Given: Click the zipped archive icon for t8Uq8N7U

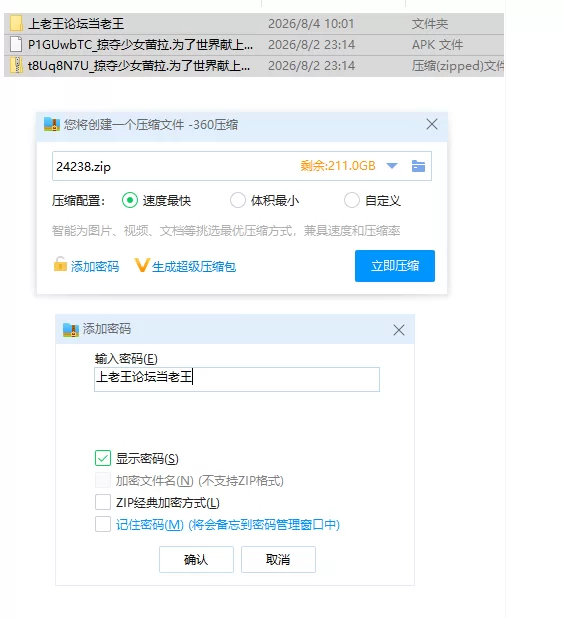Looking at the screenshot, I should [x=16, y=65].
